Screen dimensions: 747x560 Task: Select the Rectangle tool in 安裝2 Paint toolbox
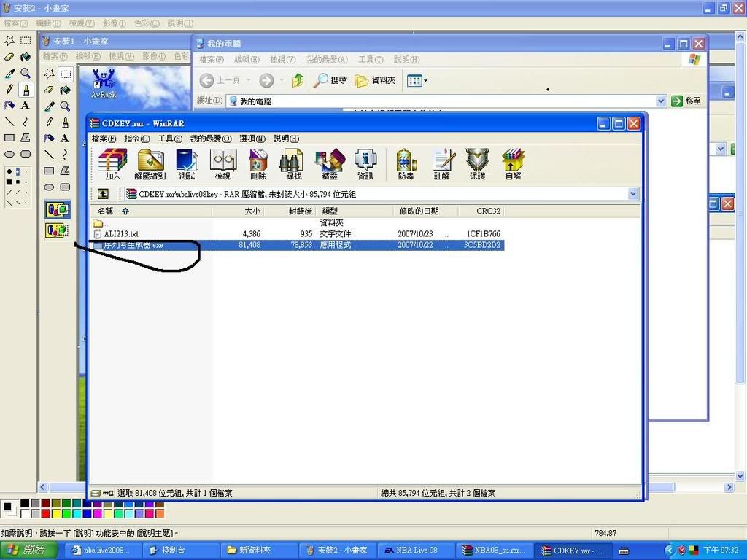pos(9,138)
